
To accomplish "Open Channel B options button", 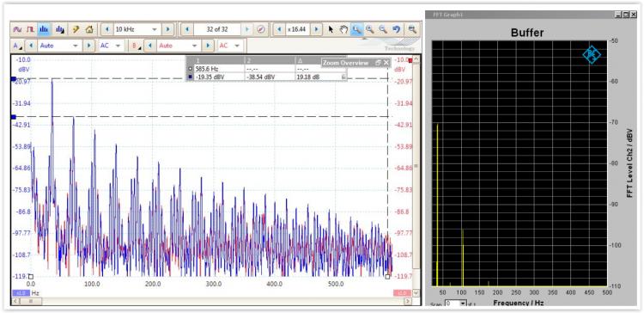I will [x=135, y=46].
